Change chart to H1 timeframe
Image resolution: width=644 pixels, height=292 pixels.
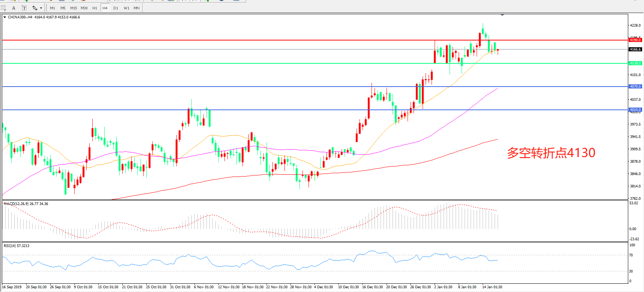(95, 8)
